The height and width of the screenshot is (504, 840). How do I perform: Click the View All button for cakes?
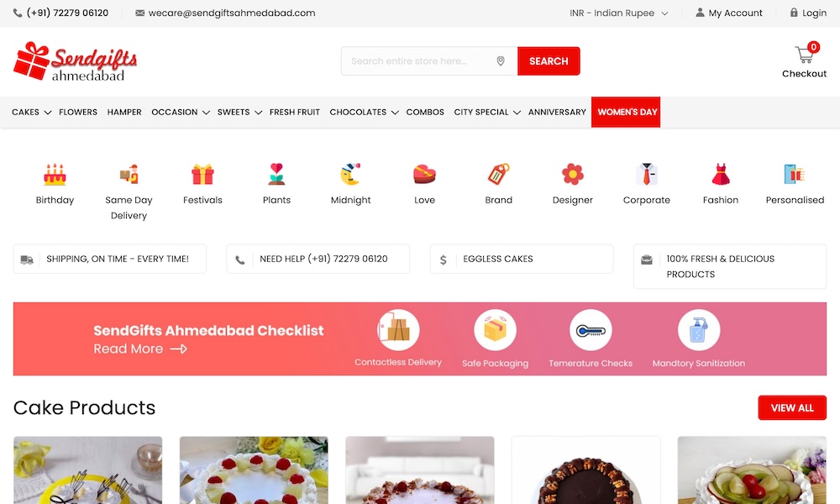(x=792, y=408)
